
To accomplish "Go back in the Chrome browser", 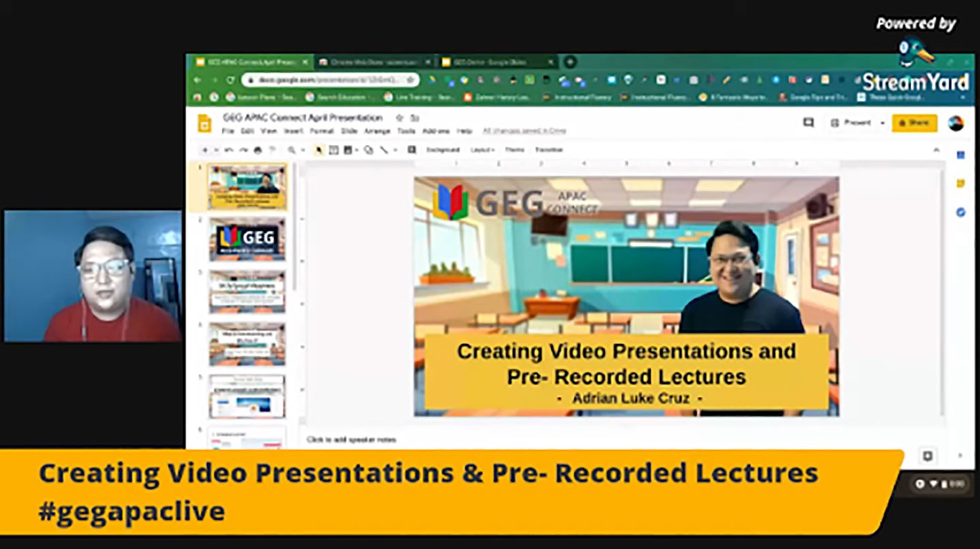I will pyautogui.click(x=198, y=80).
